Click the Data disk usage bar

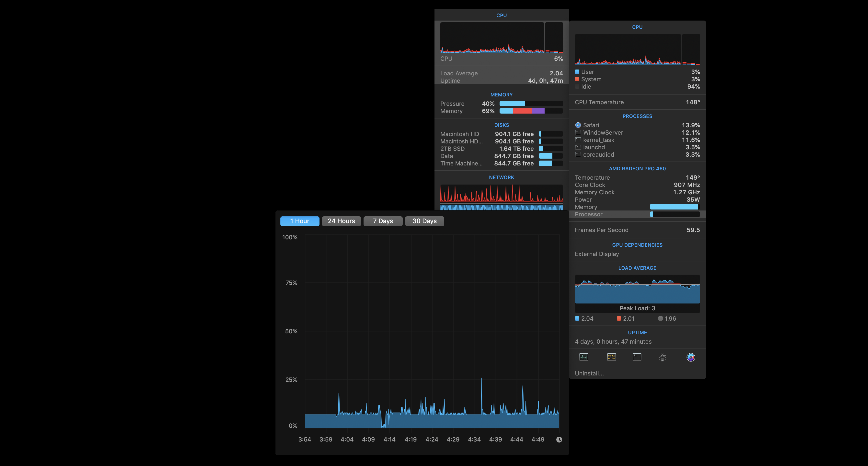(x=551, y=156)
